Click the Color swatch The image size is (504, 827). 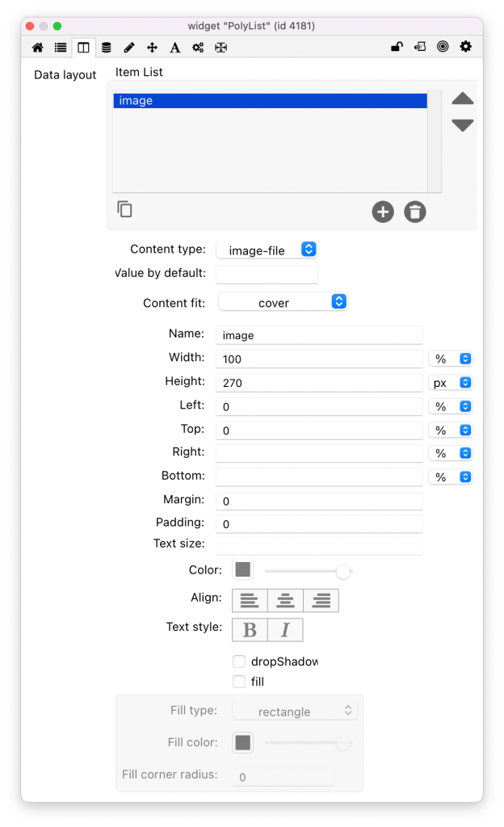tap(243, 570)
